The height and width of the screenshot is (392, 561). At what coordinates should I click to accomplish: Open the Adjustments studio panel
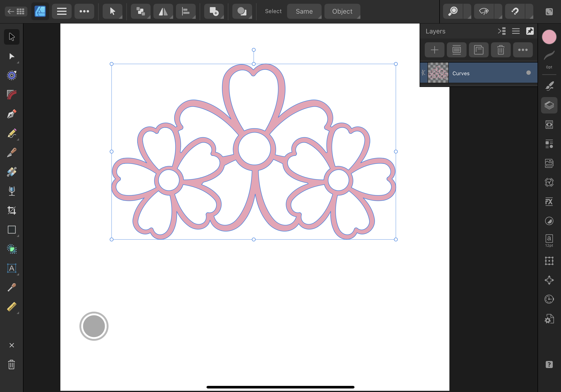549,221
